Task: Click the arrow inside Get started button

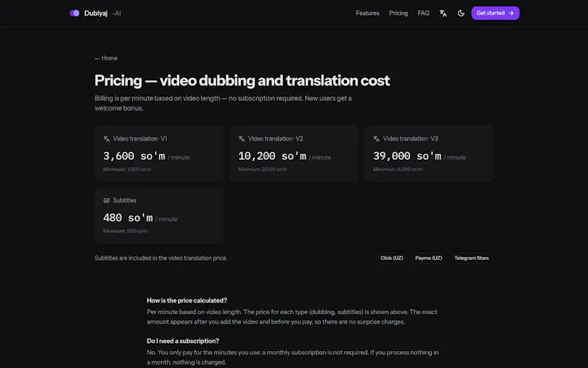Action: click(x=511, y=13)
